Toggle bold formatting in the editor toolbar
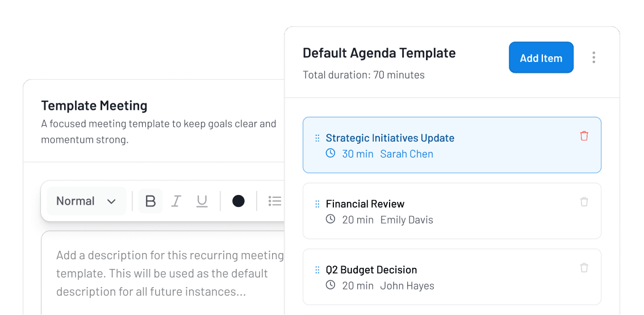Screen dimensions: 644x315 tap(150, 201)
